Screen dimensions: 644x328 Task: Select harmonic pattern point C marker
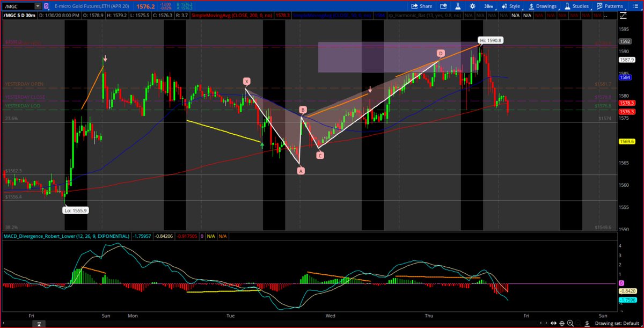pos(320,156)
